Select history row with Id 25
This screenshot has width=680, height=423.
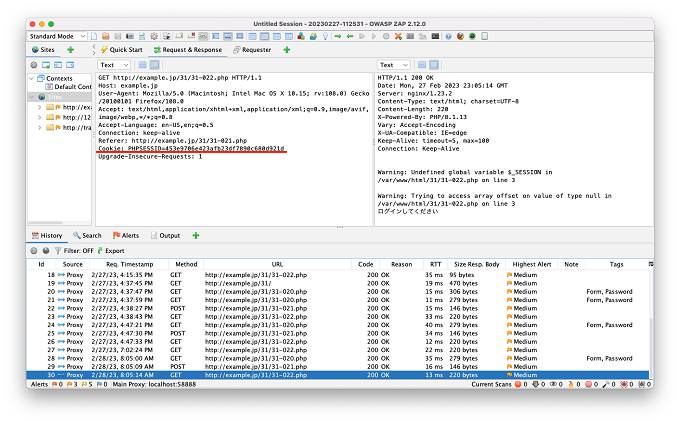(337, 333)
